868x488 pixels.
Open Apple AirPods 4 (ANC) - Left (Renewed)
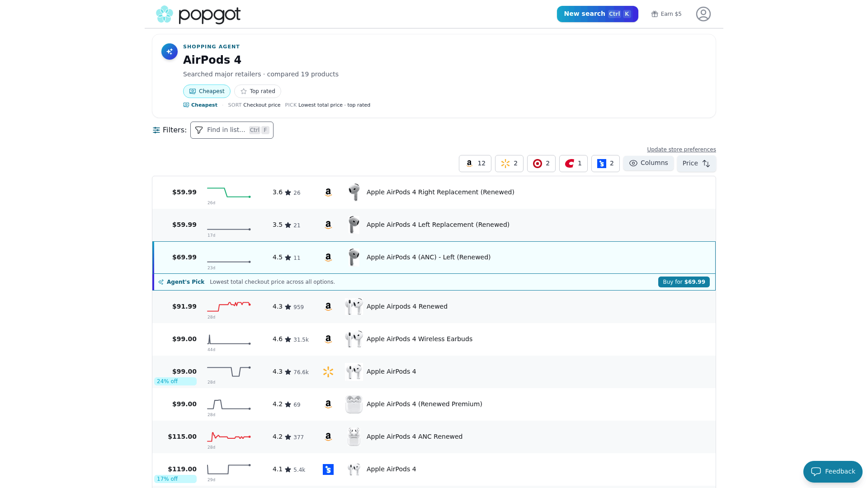pyautogui.click(x=428, y=258)
